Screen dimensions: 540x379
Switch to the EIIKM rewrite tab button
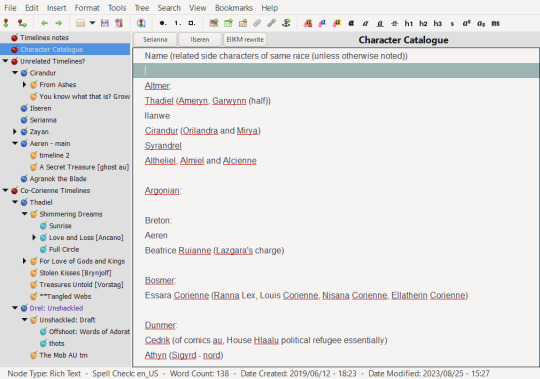245,40
